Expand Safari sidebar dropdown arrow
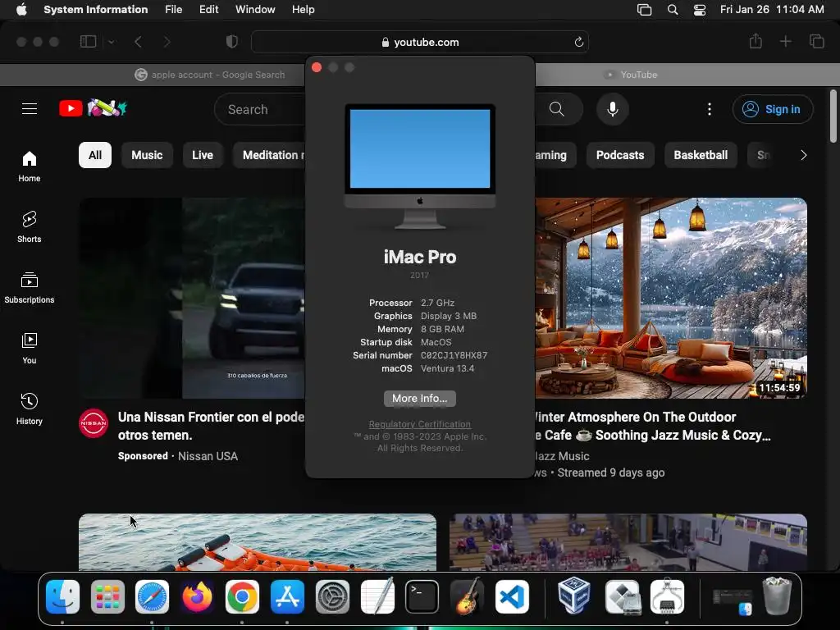Image resolution: width=840 pixels, height=630 pixels. click(112, 42)
